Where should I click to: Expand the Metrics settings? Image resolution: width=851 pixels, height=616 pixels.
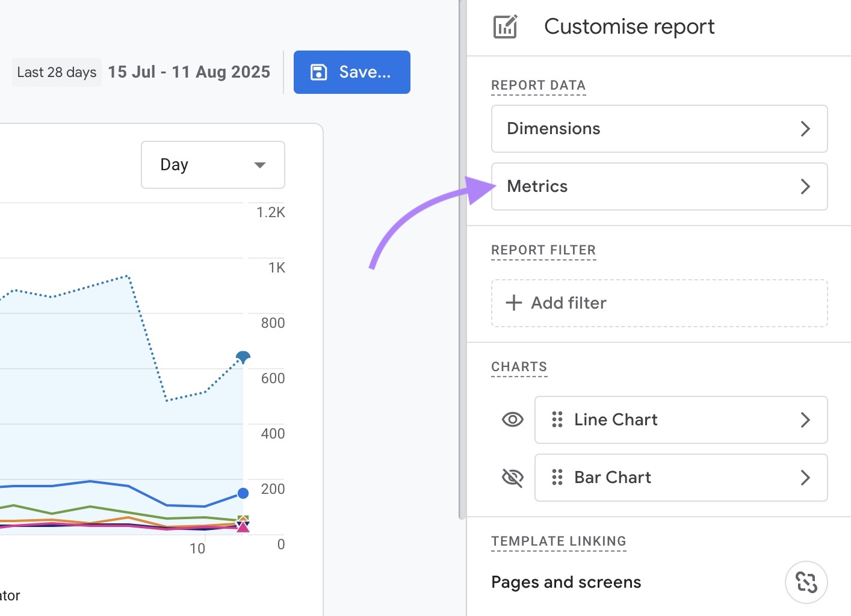click(x=659, y=186)
